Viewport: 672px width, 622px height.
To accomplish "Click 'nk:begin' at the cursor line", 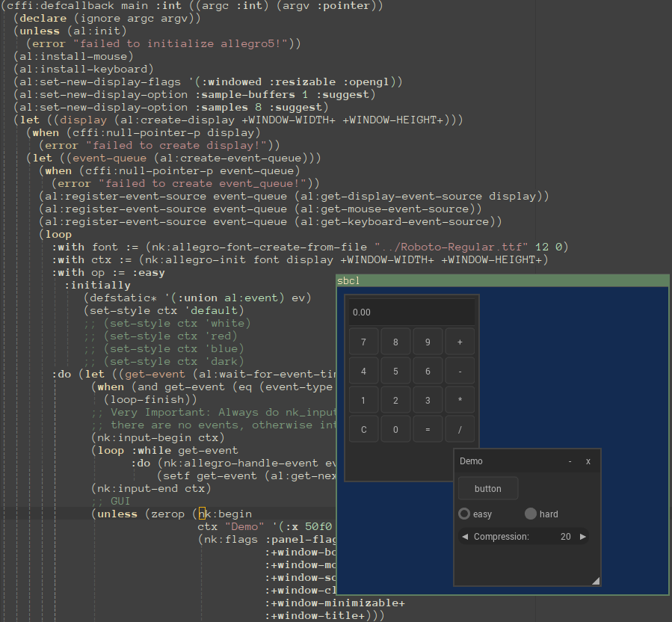I will click(225, 514).
